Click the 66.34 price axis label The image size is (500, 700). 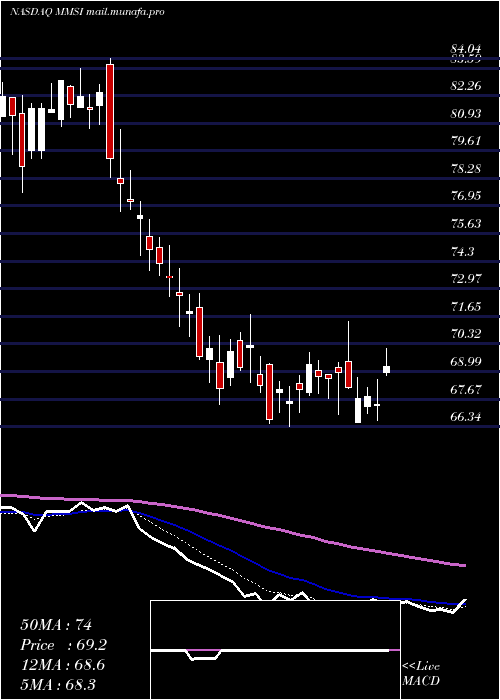coord(466,417)
